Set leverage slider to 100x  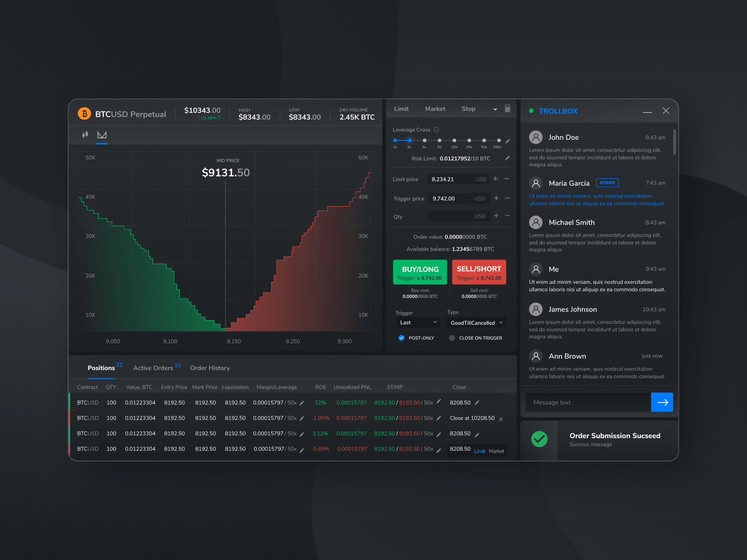click(499, 140)
